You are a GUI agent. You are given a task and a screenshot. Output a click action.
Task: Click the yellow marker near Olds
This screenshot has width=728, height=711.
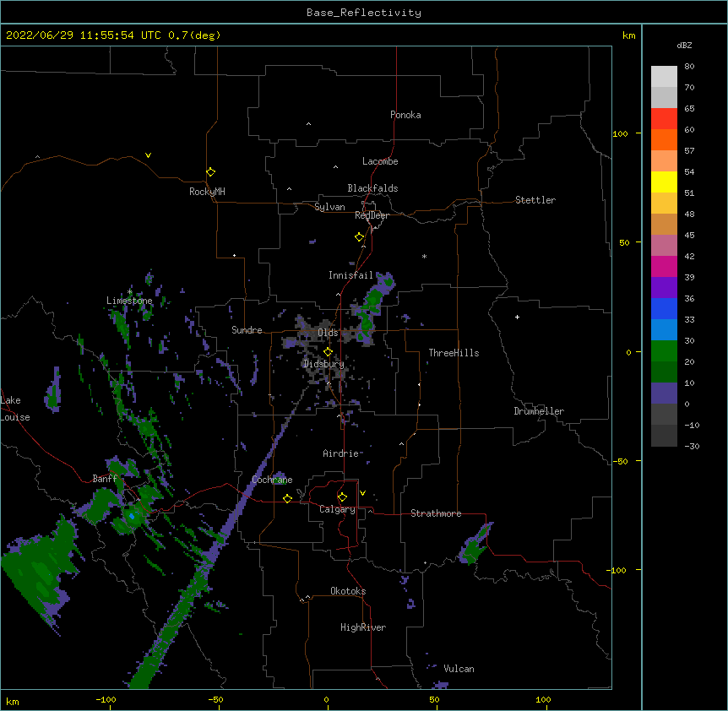(x=328, y=351)
